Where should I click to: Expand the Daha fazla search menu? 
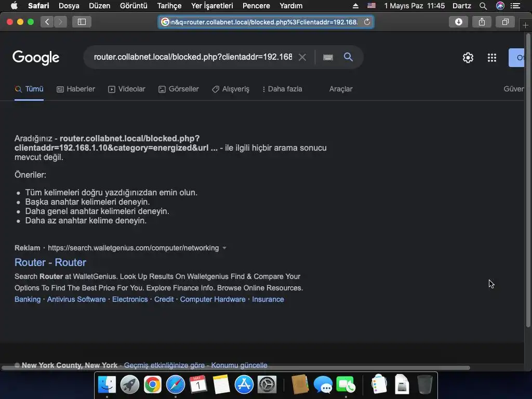pos(282,89)
